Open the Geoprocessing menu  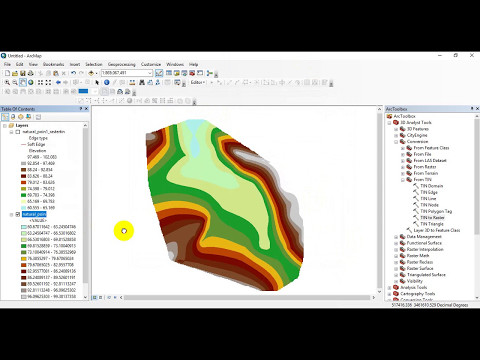point(121,64)
